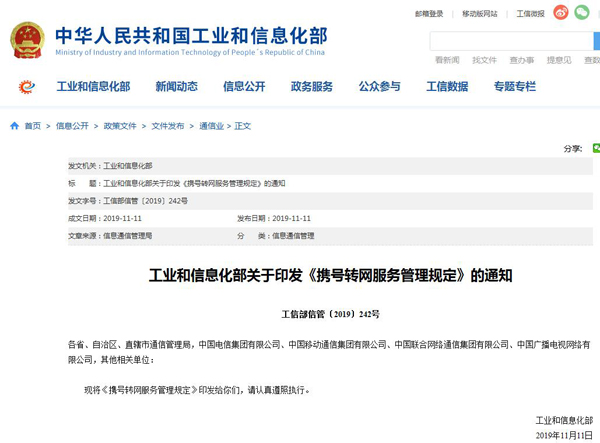Select the 信息公开 main menu item
The width and height of the screenshot is (600, 443).
point(244,87)
